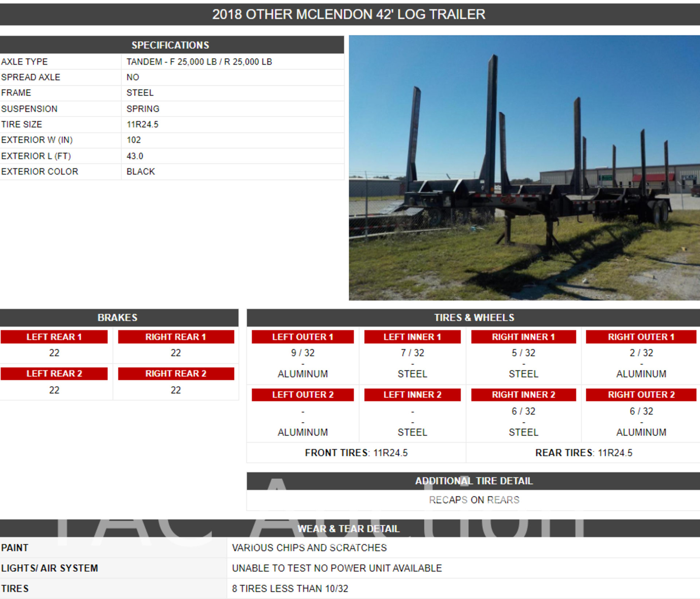This screenshot has width=700, height=599.
Task: Click the LEFT INNER 2 tire label
Action: tap(412, 395)
